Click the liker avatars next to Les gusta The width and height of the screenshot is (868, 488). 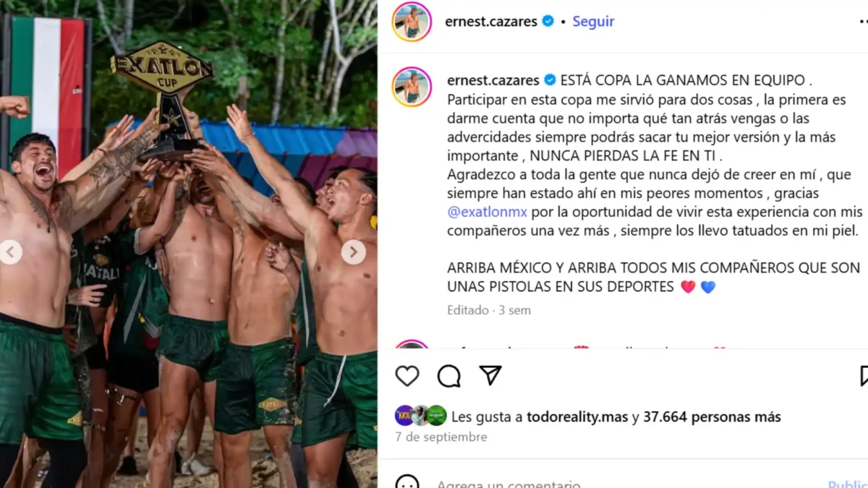(x=421, y=416)
